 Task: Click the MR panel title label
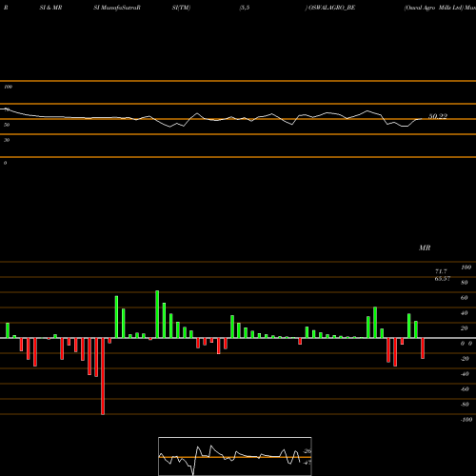pyautogui.click(x=425, y=248)
